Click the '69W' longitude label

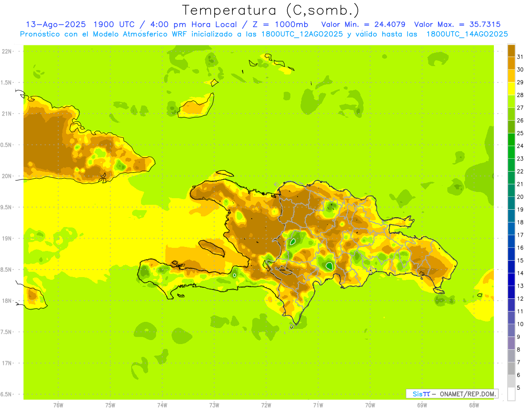(x=422, y=405)
